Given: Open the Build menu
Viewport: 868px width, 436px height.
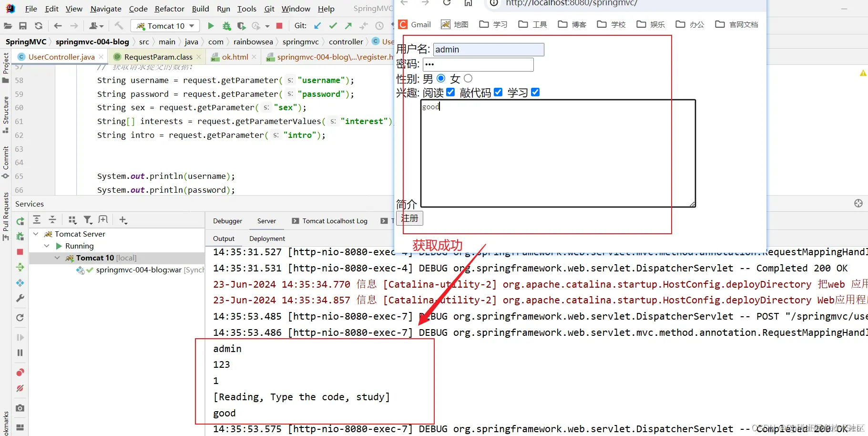Looking at the screenshot, I should click(200, 9).
